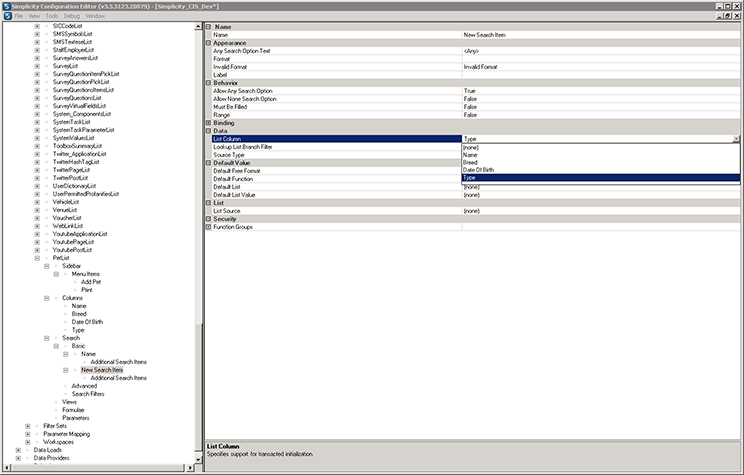Select the Formulae node
This screenshot has width=744, height=475.
[73, 410]
